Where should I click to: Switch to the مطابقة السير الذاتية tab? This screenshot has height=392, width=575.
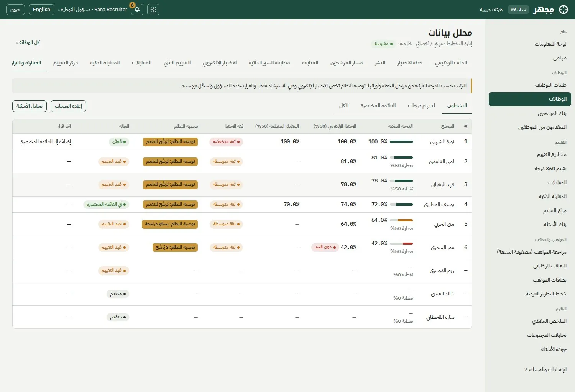(269, 63)
